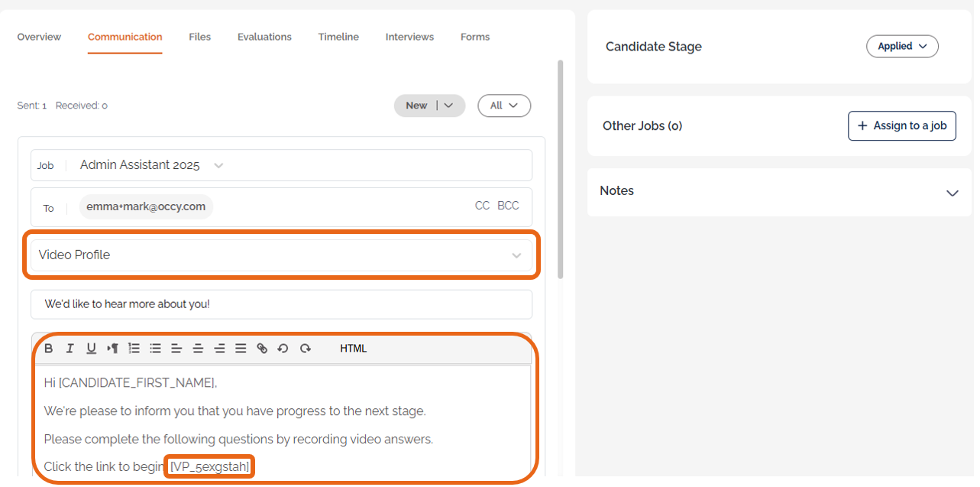
Task: Justify the email text
Action: [x=241, y=349]
